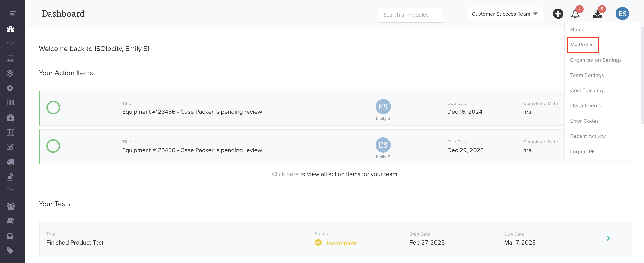Open the people group icon in sidebar

(10, 206)
